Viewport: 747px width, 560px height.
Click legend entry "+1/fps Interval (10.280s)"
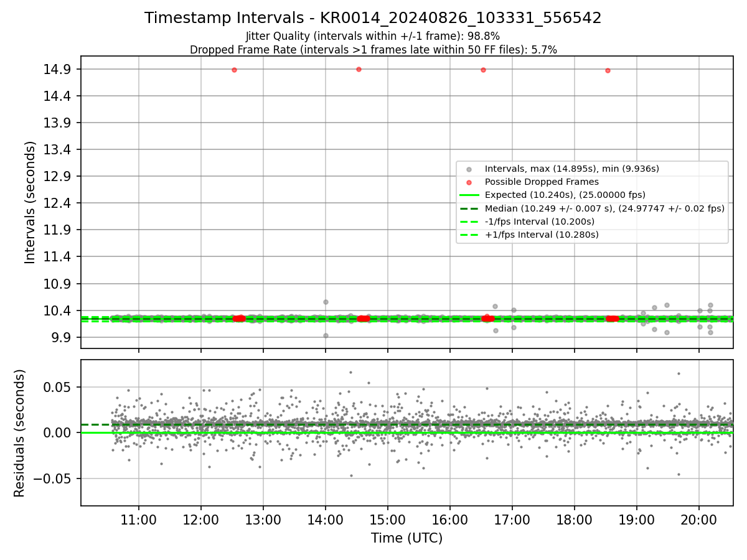(542, 235)
